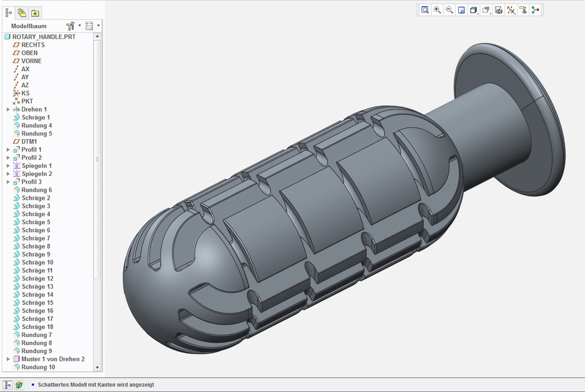Switch to the Folder Browser tab
585x392 pixels.
(21, 12)
